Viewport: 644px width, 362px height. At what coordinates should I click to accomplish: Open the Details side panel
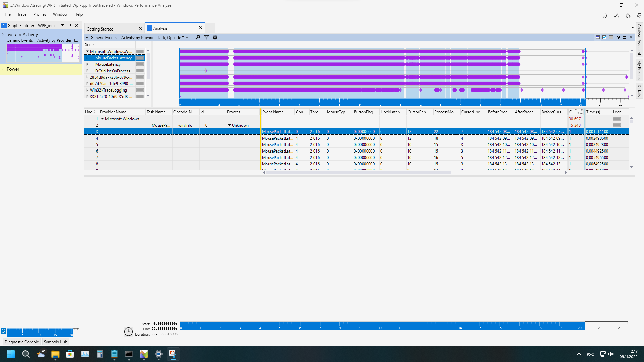tap(639, 90)
